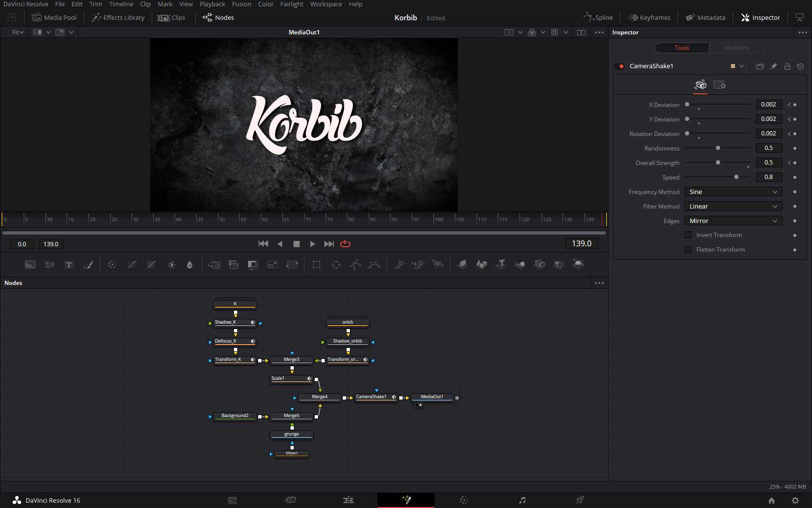Add a Text 3D tool
812x508 pixels.
[501, 264]
